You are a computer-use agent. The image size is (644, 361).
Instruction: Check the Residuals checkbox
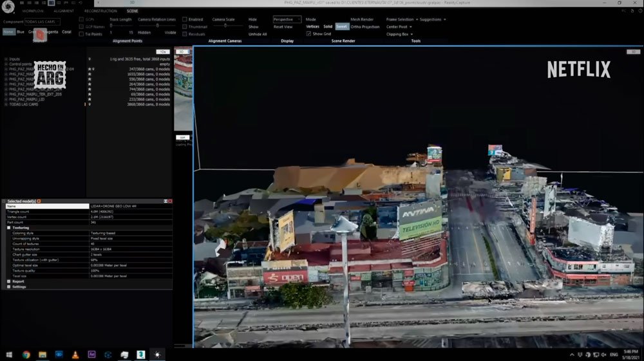(x=185, y=34)
